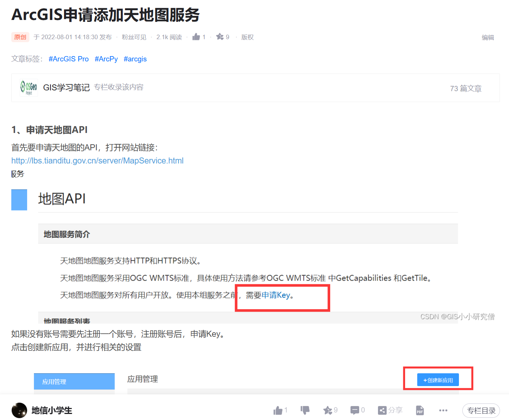Open the #arcgis tag
The width and height of the screenshot is (509, 420).
135,59
